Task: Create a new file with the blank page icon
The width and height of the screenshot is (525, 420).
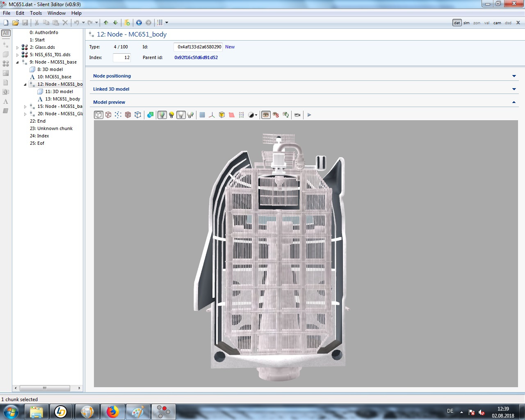Action: (x=6, y=23)
